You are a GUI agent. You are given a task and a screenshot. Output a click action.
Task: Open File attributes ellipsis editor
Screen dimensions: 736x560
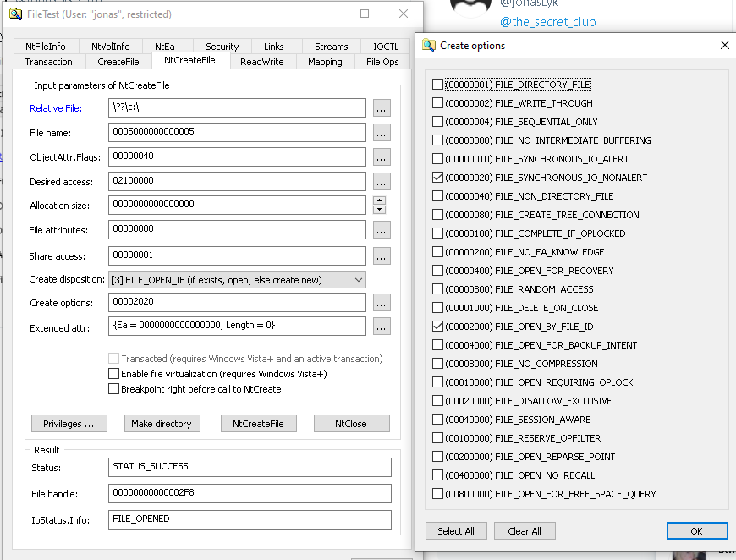click(x=382, y=230)
